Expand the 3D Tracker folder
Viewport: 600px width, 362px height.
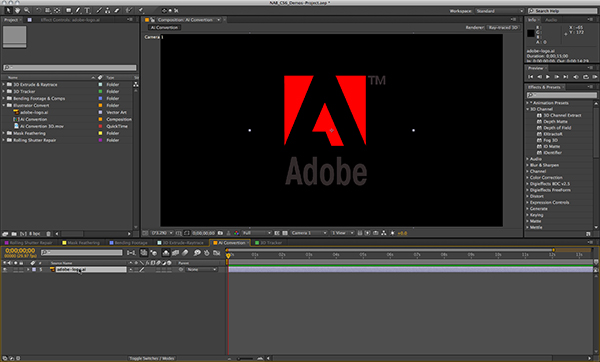click(4, 91)
